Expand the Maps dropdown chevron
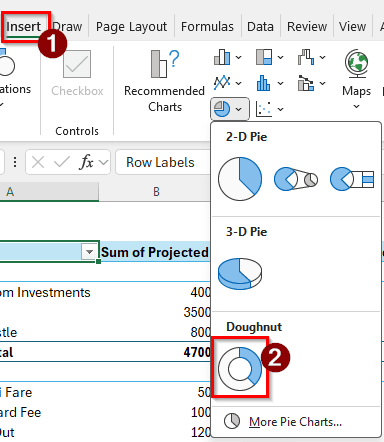This screenshot has width=384, height=442. point(357,106)
